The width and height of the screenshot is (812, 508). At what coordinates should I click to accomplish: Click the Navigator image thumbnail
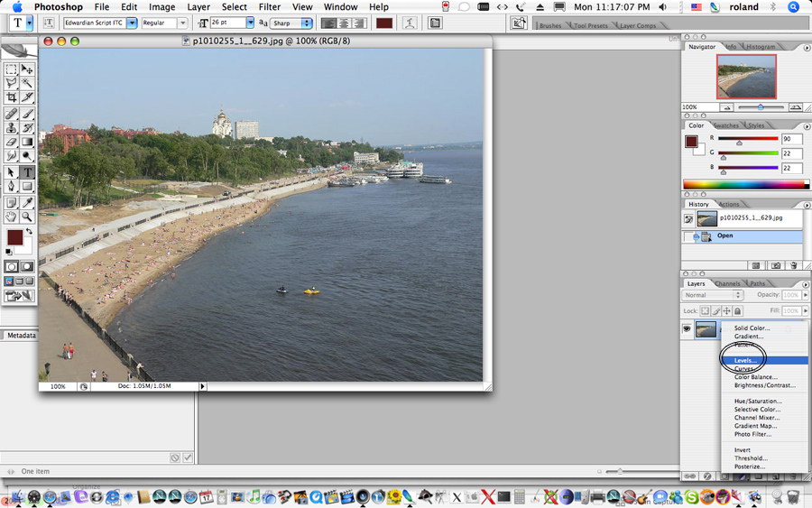[x=746, y=77]
